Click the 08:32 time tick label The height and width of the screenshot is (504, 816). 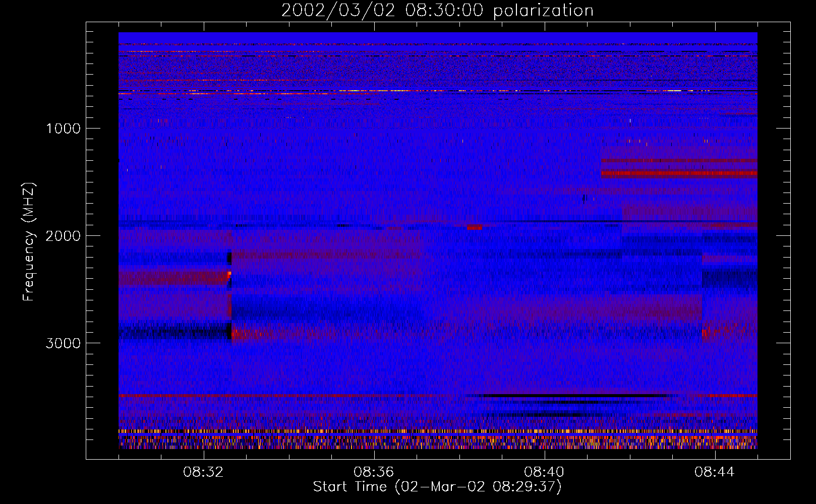tap(203, 472)
